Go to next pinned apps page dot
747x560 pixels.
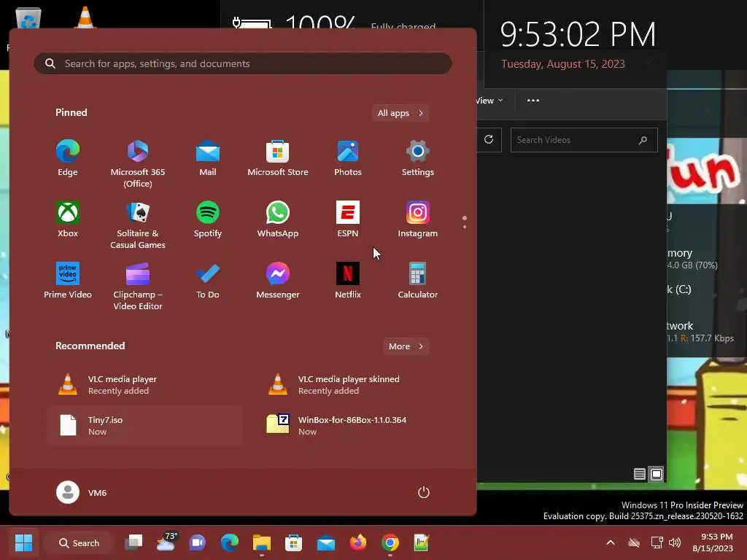[465, 227]
